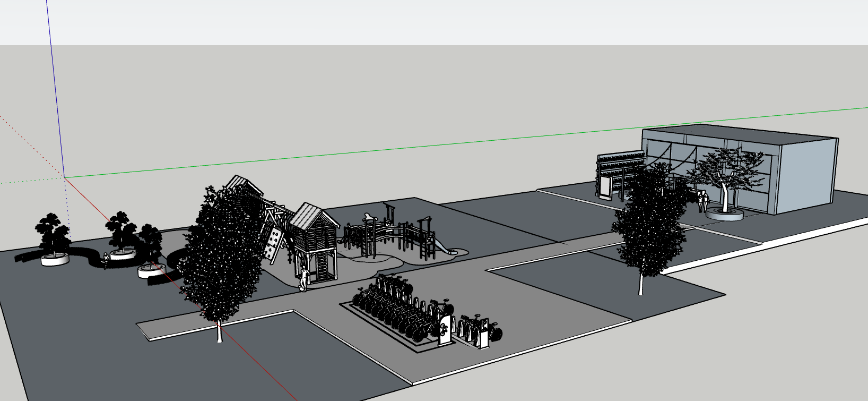The width and height of the screenshot is (868, 401).
Task: Click the circular planter base below the building tree
Action: [724, 214]
